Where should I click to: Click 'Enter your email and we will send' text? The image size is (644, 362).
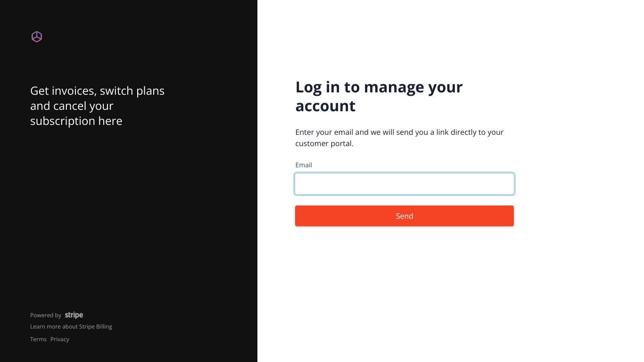pos(362,132)
